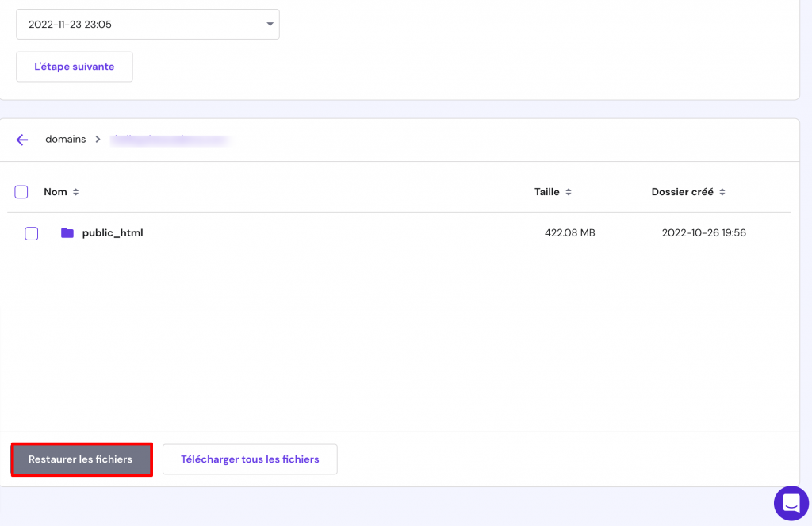Open the live chat support bubble
Screen dimensions: 812x526
pos(791,503)
